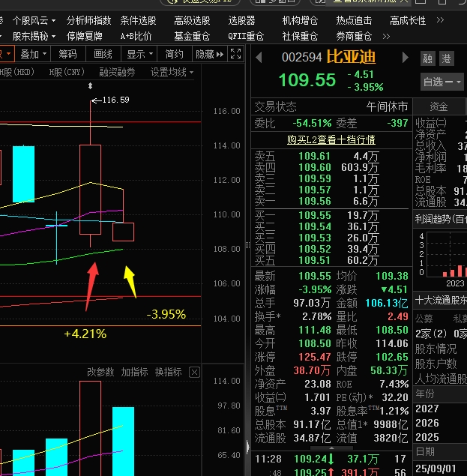Click the panel splitter handle beside chart
The height and width of the screenshot is (476, 467).
pos(248,245)
